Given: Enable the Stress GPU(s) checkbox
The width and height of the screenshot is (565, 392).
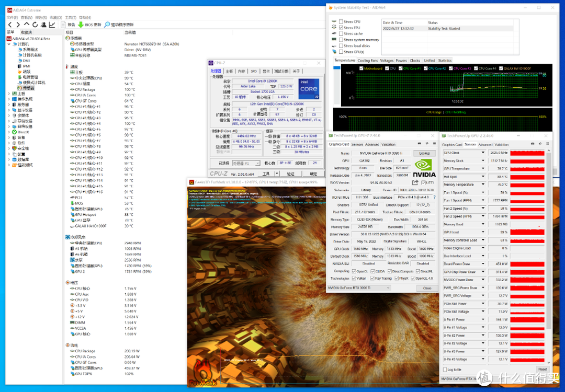Looking at the screenshot, I should point(341,52).
